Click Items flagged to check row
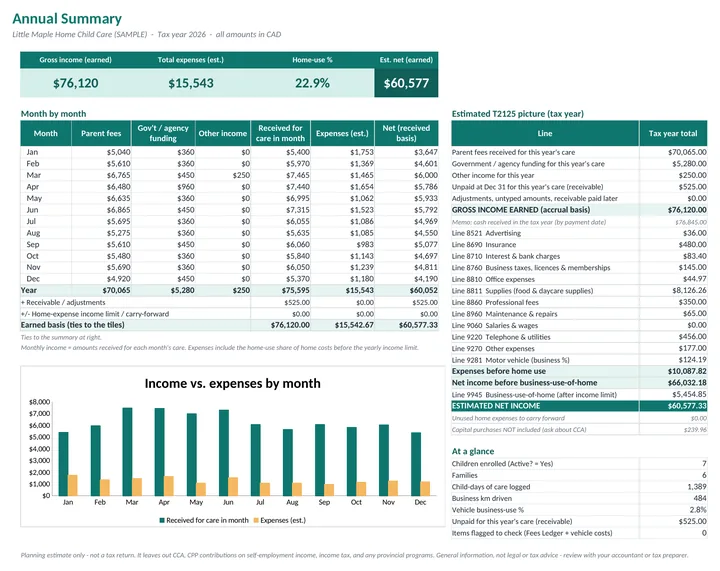 [579, 533]
